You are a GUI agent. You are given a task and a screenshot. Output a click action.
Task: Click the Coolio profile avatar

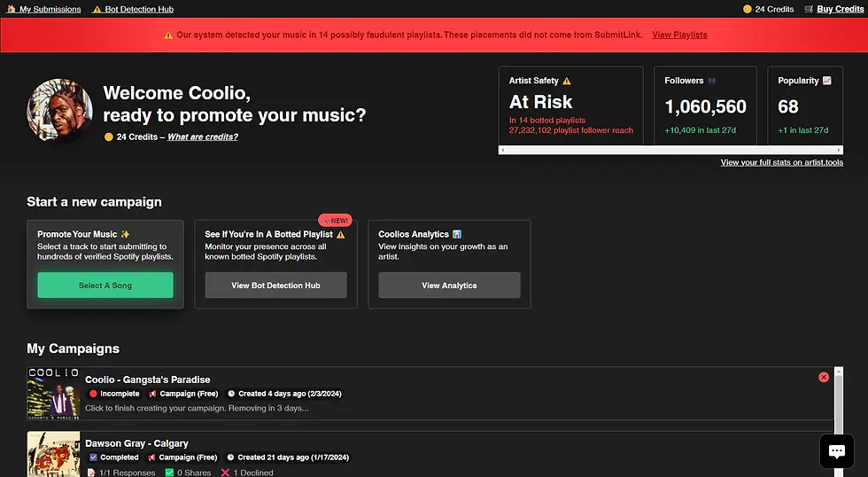tap(60, 111)
